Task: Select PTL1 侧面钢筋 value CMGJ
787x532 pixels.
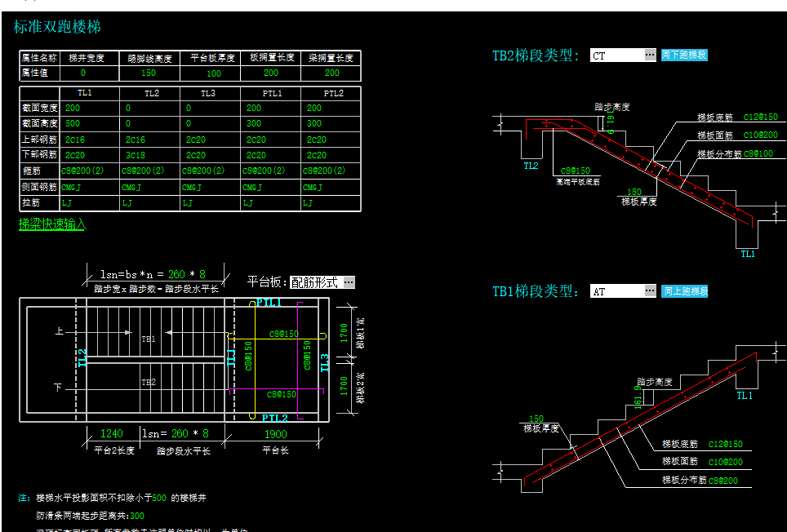Action: coord(252,187)
